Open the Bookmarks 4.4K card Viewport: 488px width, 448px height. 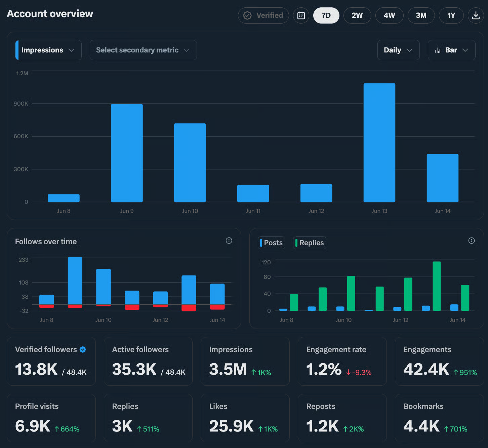point(439,418)
